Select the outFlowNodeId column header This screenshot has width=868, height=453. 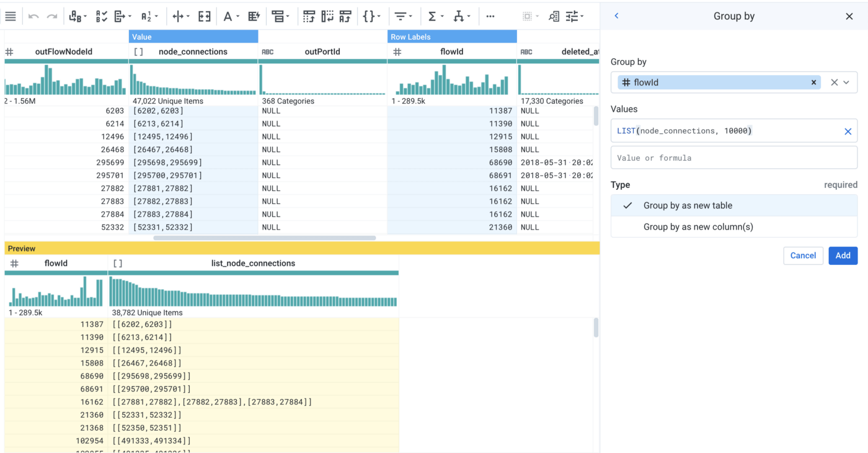pyautogui.click(x=64, y=52)
